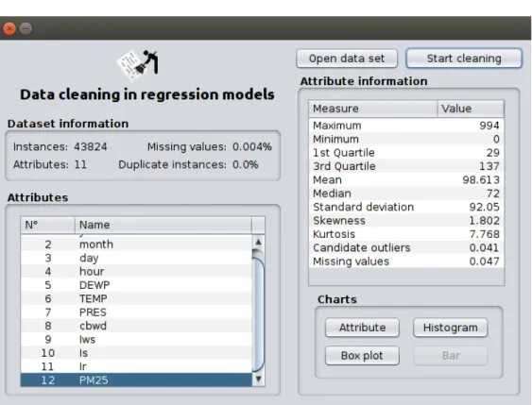Click the Median measure row
The height and width of the screenshot is (405, 532).
(406, 194)
